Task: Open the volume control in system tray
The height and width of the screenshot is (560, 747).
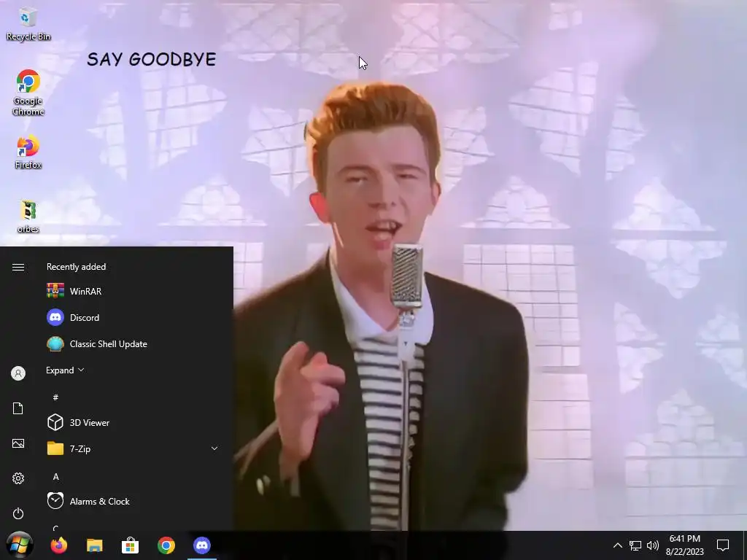Action: (x=653, y=545)
